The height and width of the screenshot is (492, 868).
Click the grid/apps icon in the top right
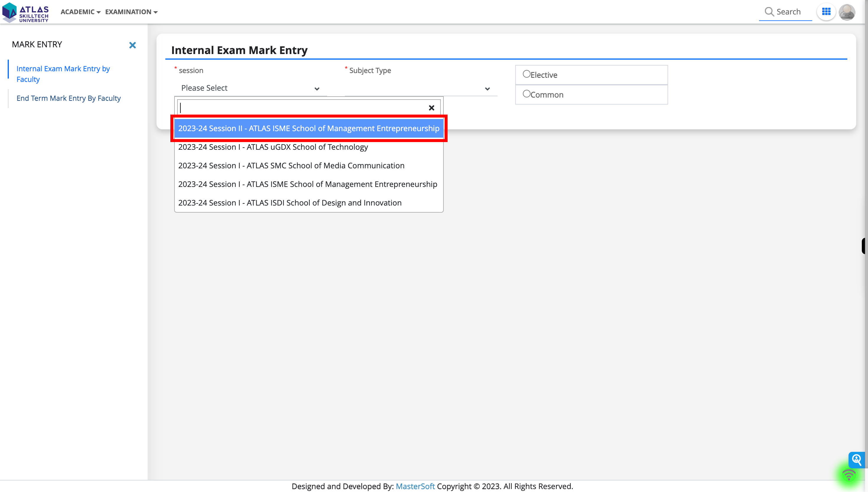826,11
